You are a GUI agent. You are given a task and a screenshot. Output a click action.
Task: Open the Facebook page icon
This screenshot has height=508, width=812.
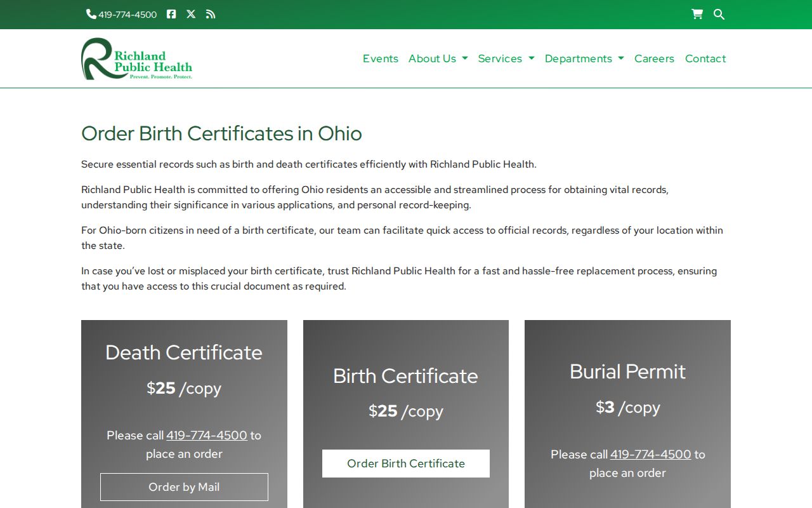[171, 14]
